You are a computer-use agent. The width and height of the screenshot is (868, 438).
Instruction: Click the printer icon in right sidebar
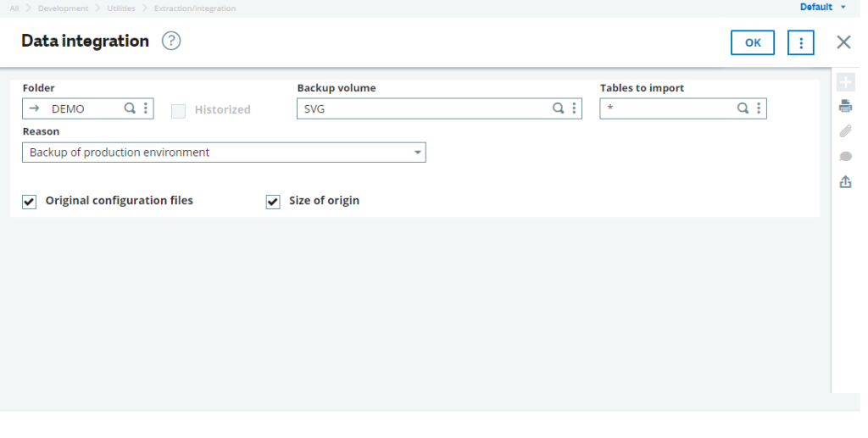tap(845, 106)
